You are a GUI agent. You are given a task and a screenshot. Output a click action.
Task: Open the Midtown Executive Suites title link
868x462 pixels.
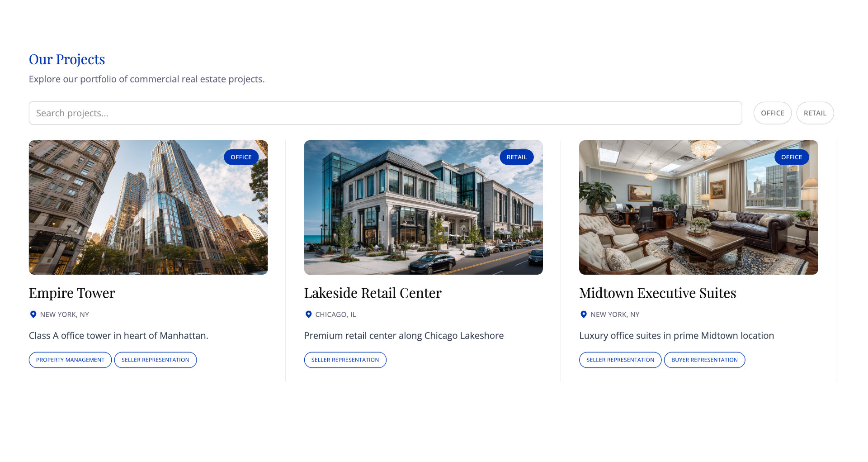click(657, 293)
